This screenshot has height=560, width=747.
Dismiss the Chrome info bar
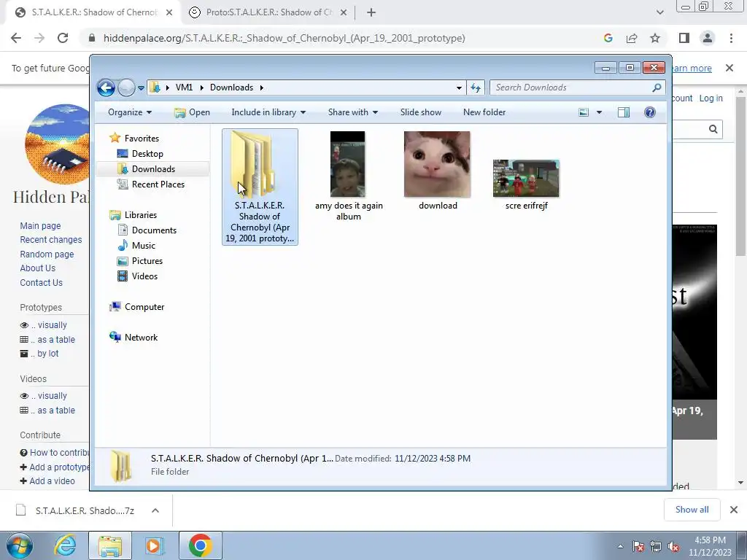(729, 68)
